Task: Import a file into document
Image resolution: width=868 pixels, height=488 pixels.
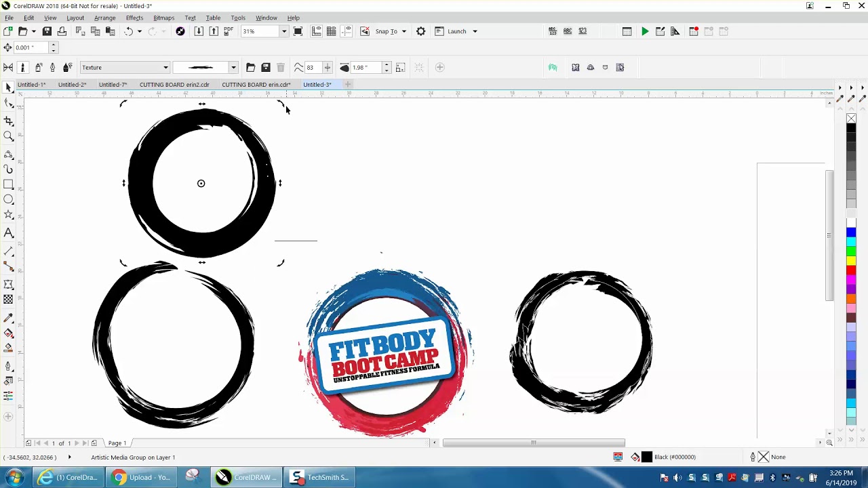Action: coord(199,31)
